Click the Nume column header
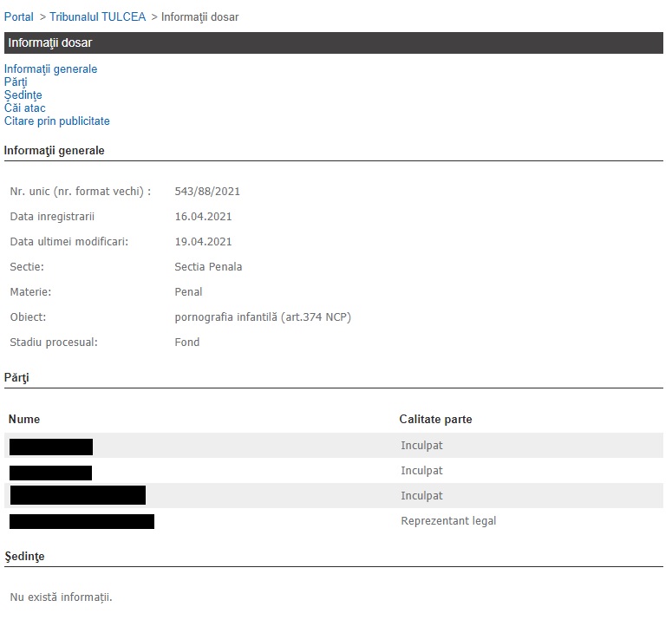Image resolution: width=672 pixels, height=620 pixels. tap(24, 420)
